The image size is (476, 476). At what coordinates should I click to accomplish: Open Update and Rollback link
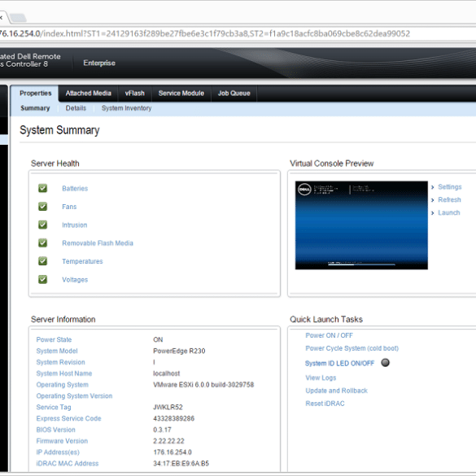pos(336,391)
